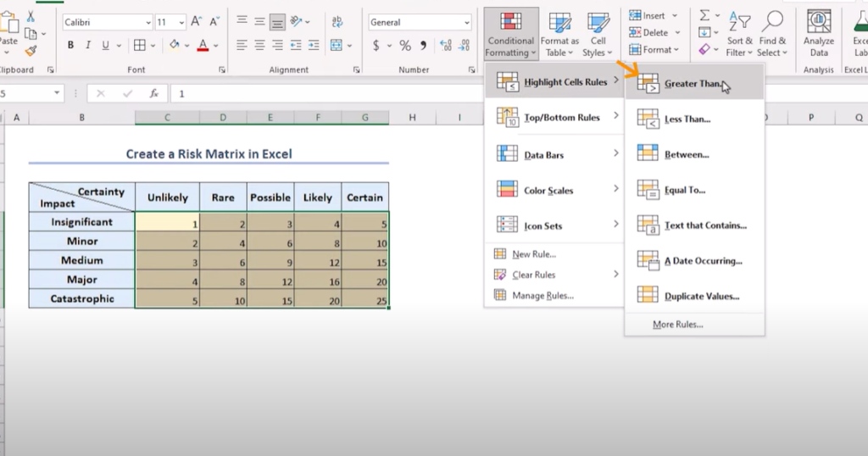
Task: Open the Conditional Formatting button
Action: [x=510, y=34]
